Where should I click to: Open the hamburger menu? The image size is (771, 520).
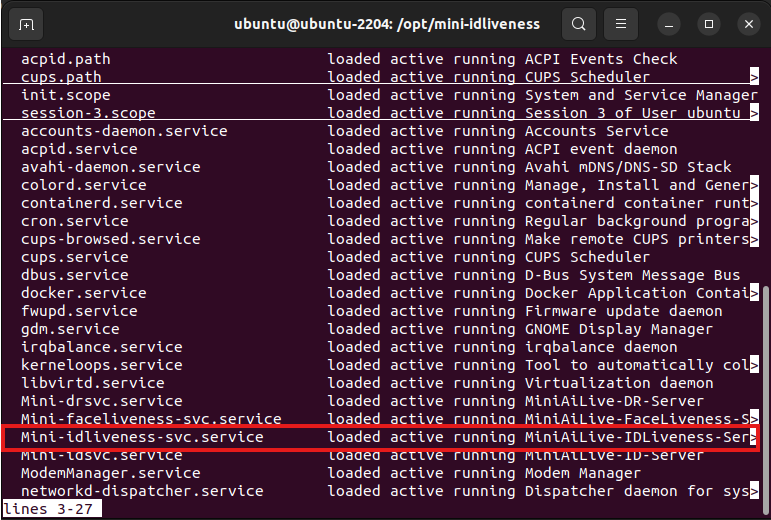(621, 23)
